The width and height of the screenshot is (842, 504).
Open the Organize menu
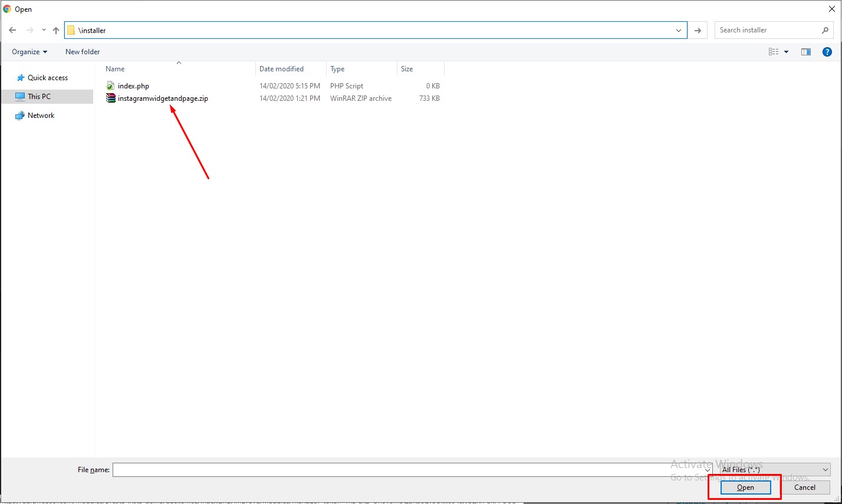click(x=29, y=52)
